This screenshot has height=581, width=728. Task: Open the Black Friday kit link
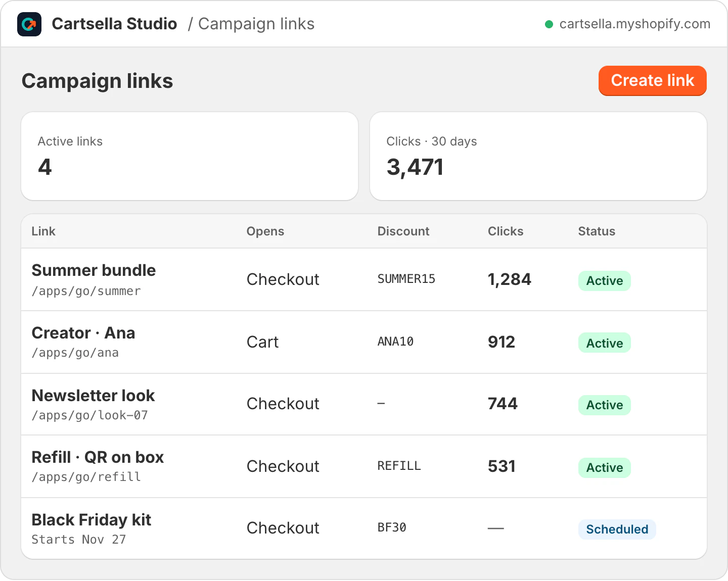[x=92, y=520]
